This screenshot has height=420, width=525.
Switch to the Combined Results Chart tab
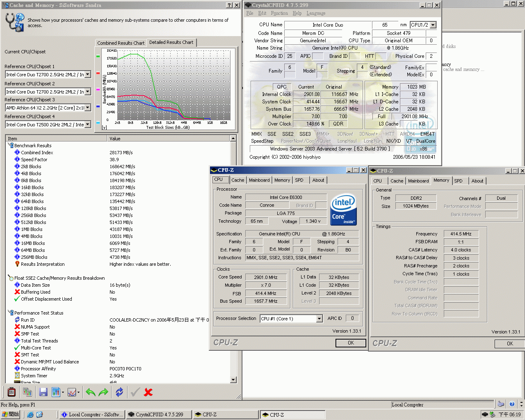[x=121, y=43]
